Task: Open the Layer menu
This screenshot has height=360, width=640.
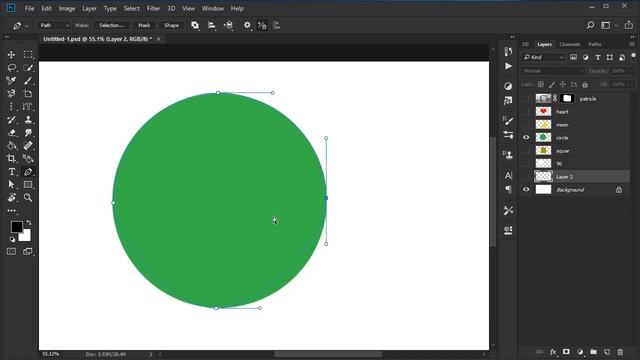Action: click(x=89, y=8)
